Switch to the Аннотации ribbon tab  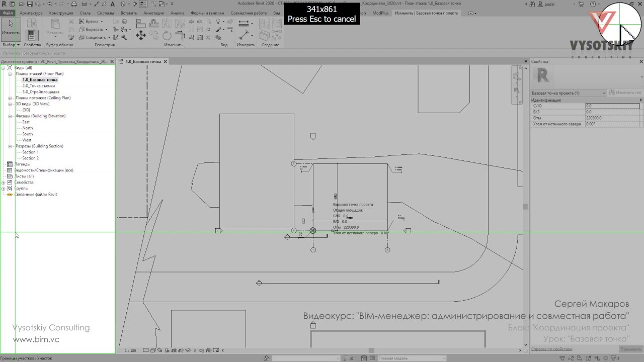pyautogui.click(x=153, y=13)
